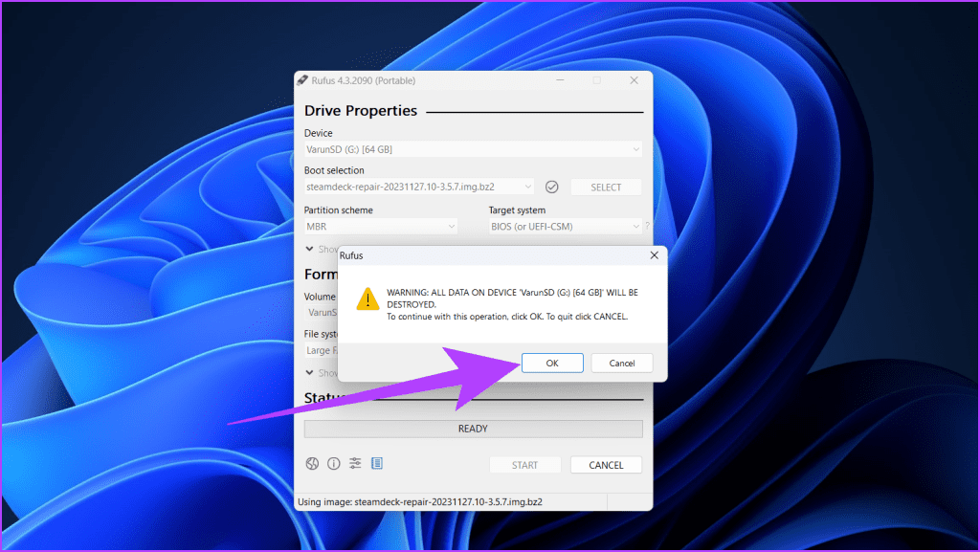This screenshot has height=552, width=980.
Task: Click the 'Using image' status bar text
Action: pos(420,501)
